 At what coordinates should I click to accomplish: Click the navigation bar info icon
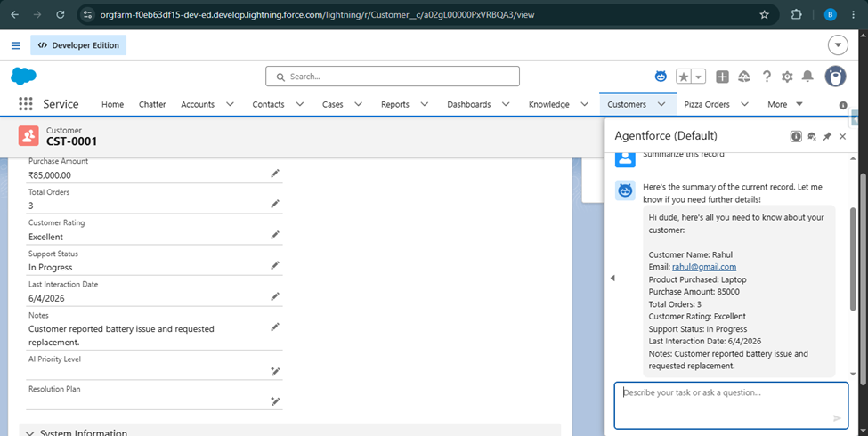pyautogui.click(x=843, y=105)
